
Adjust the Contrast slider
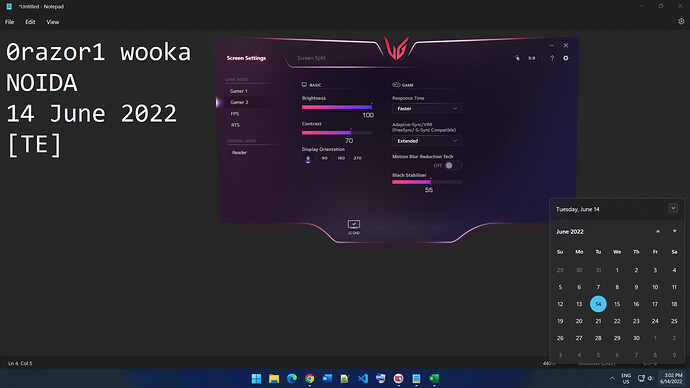click(x=337, y=132)
